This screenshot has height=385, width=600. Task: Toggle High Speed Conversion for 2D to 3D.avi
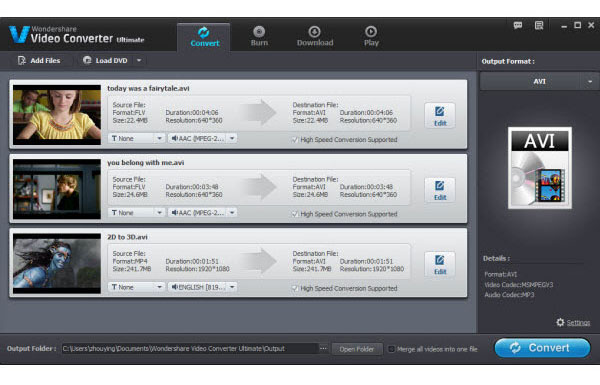295,288
